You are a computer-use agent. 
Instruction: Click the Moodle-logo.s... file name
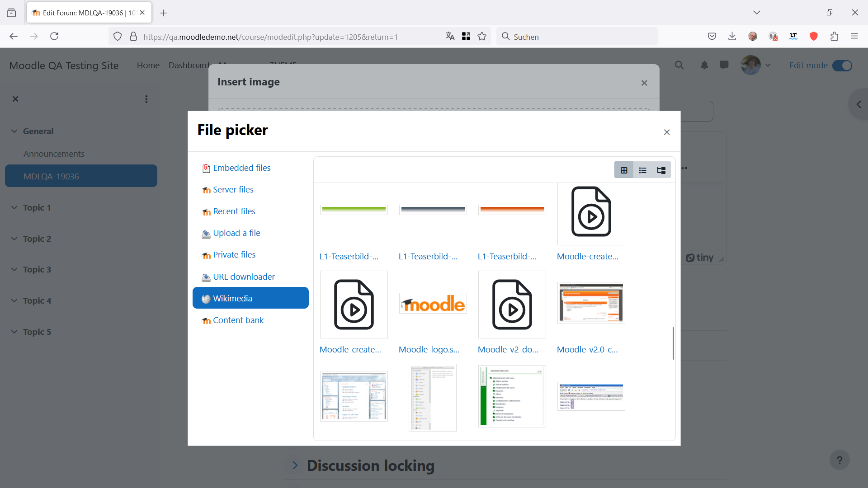point(429,349)
